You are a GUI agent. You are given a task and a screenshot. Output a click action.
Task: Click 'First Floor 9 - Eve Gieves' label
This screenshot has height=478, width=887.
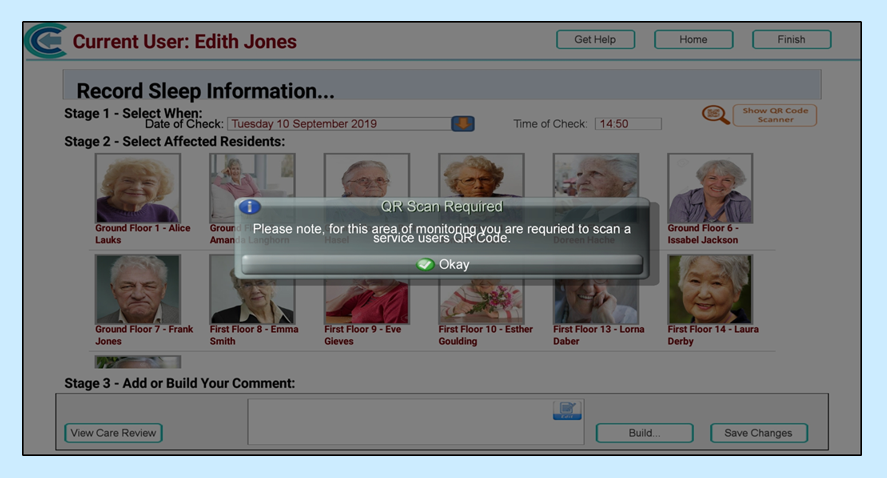(x=363, y=335)
